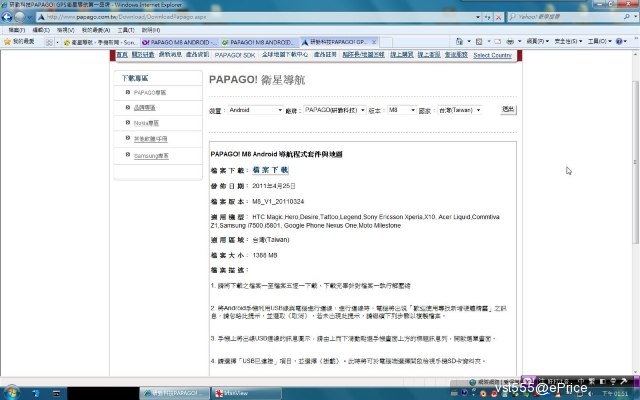Open the 說明(H) menu
This screenshot has width=640, height=400.
pyautogui.click(x=151, y=30)
